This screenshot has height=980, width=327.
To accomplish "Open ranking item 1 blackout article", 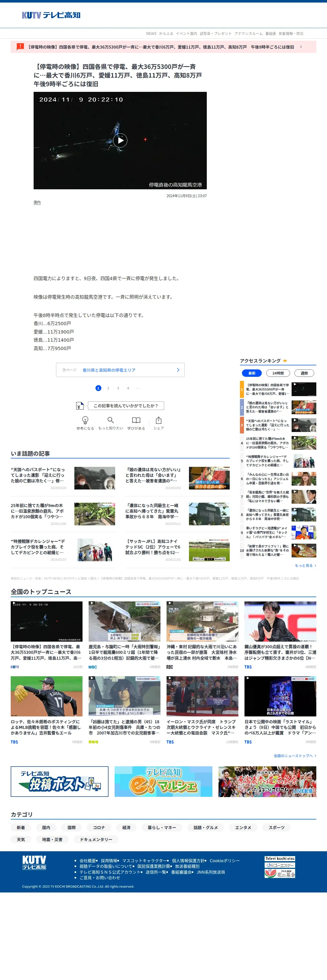I will [278, 389].
